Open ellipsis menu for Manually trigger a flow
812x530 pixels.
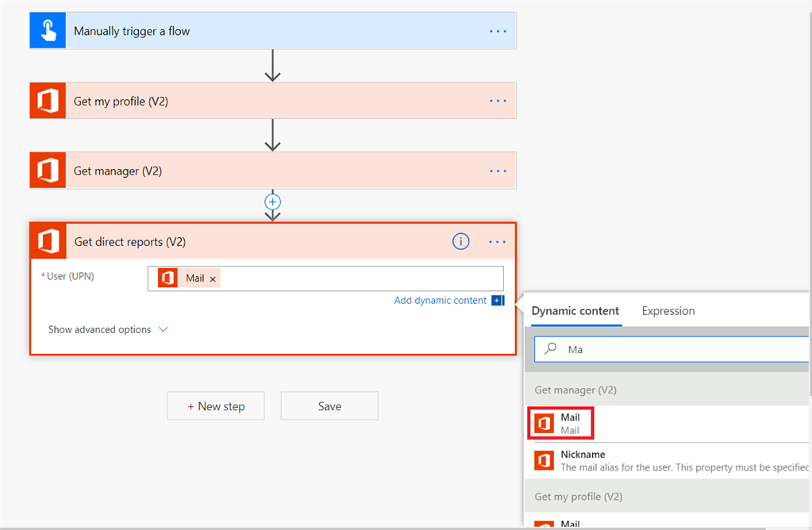point(498,31)
